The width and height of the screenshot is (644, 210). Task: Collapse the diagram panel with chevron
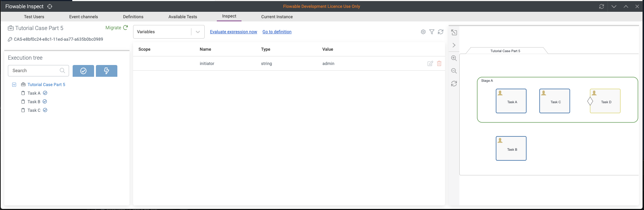[454, 45]
